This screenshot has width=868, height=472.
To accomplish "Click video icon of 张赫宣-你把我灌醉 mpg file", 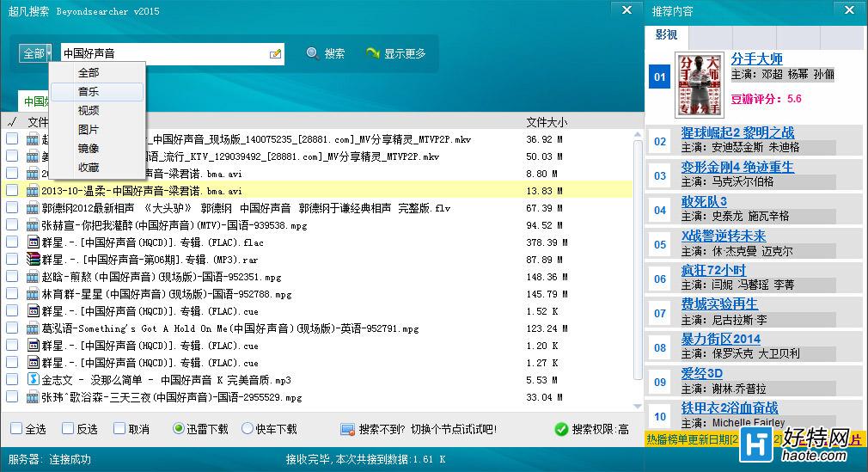I will coord(33,225).
